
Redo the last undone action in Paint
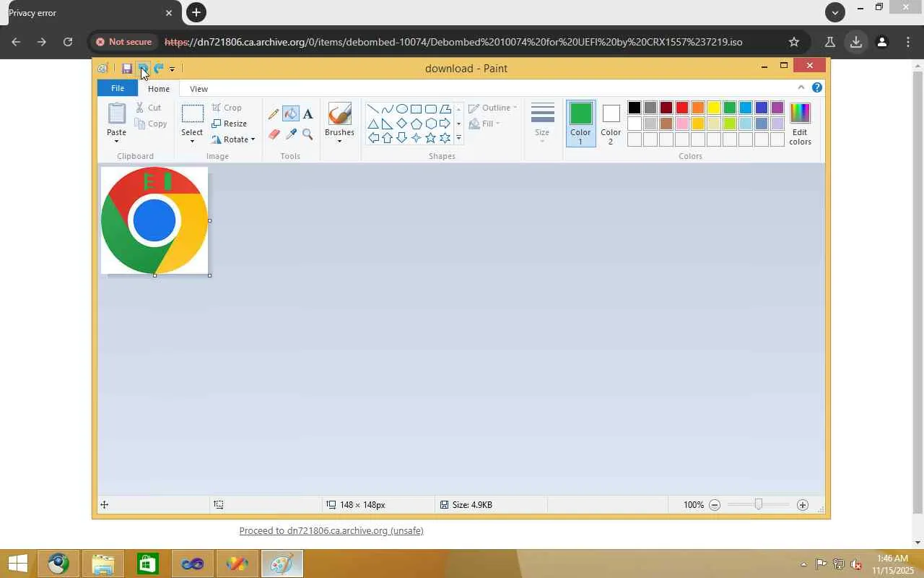pyautogui.click(x=158, y=69)
